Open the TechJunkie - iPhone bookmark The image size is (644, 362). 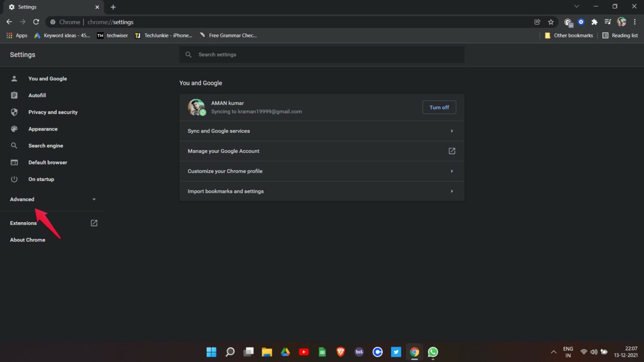tap(164, 36)
